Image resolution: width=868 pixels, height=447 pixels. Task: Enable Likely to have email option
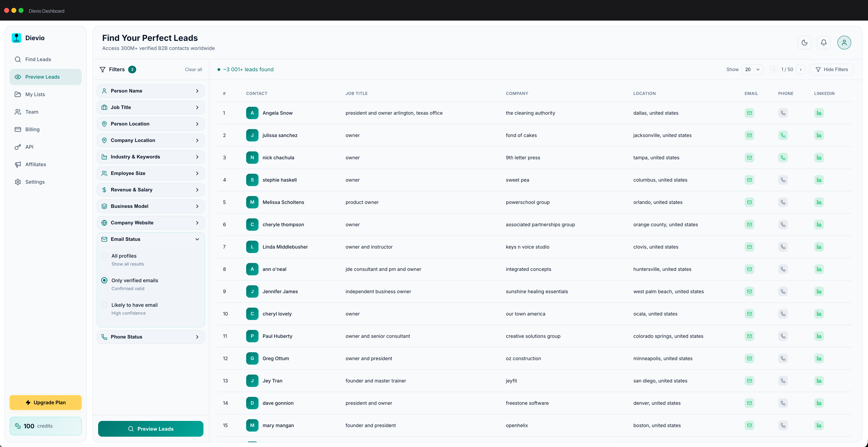pyautogui.click(x=104, y=305)
